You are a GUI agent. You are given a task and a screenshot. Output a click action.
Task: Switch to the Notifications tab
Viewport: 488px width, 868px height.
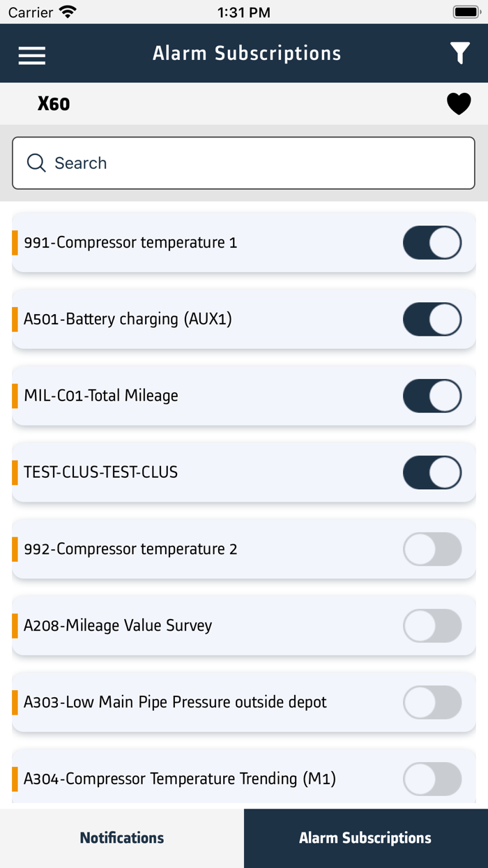(121, 838)
